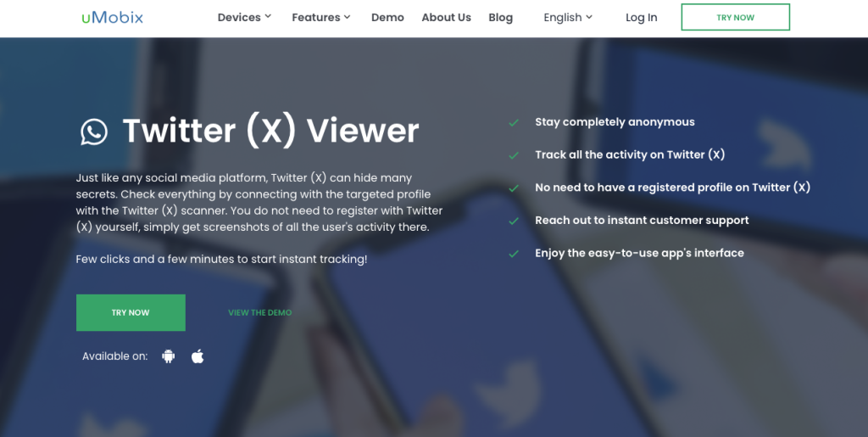Click checkmark next to Stay completely anonymous
868x437 pixels.
point(514,122)
